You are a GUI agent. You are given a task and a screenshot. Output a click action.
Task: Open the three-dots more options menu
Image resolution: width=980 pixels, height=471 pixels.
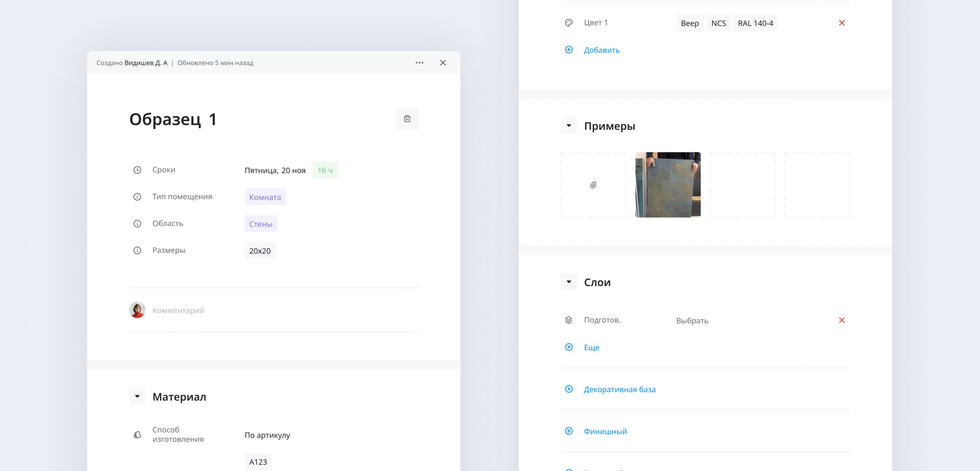coord(420,63)
